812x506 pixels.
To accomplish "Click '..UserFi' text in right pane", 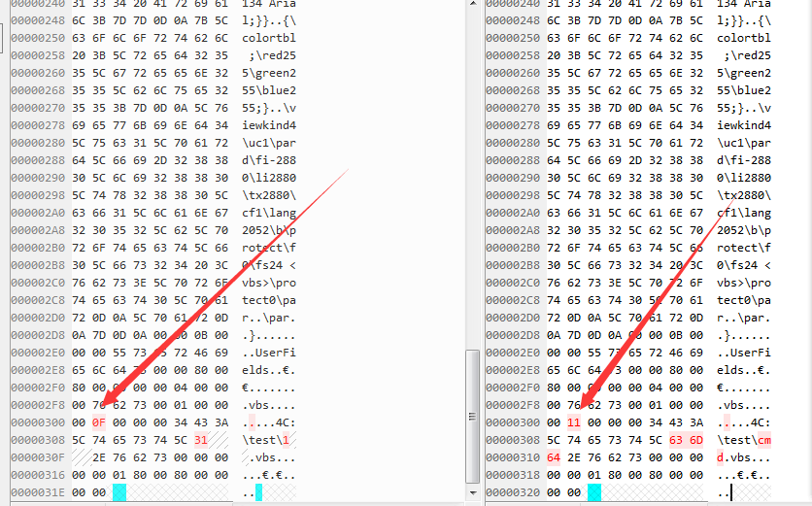I will (x=744, y=353).
